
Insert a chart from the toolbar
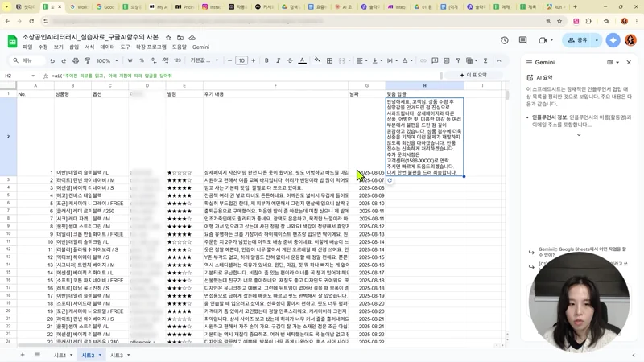[447, 61]
